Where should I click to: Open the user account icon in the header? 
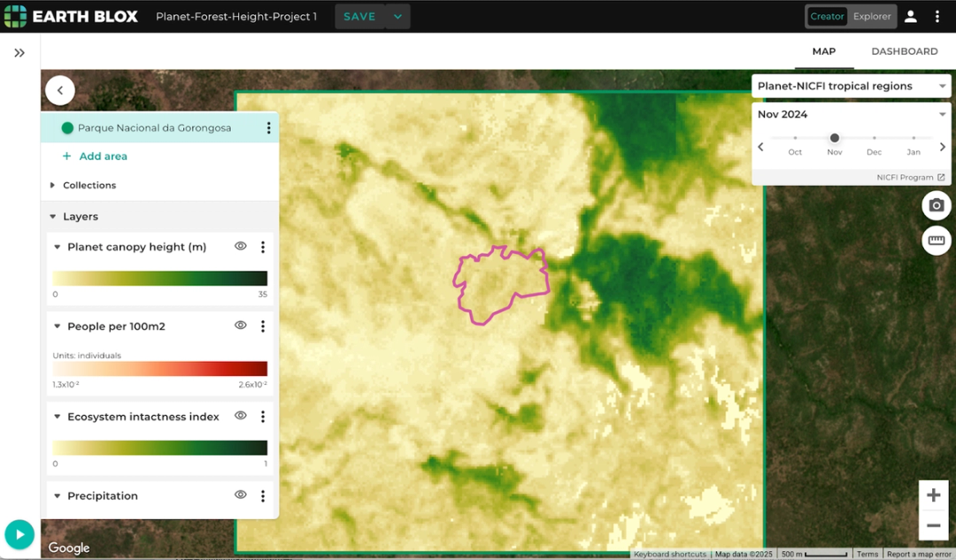click(910, 15)
